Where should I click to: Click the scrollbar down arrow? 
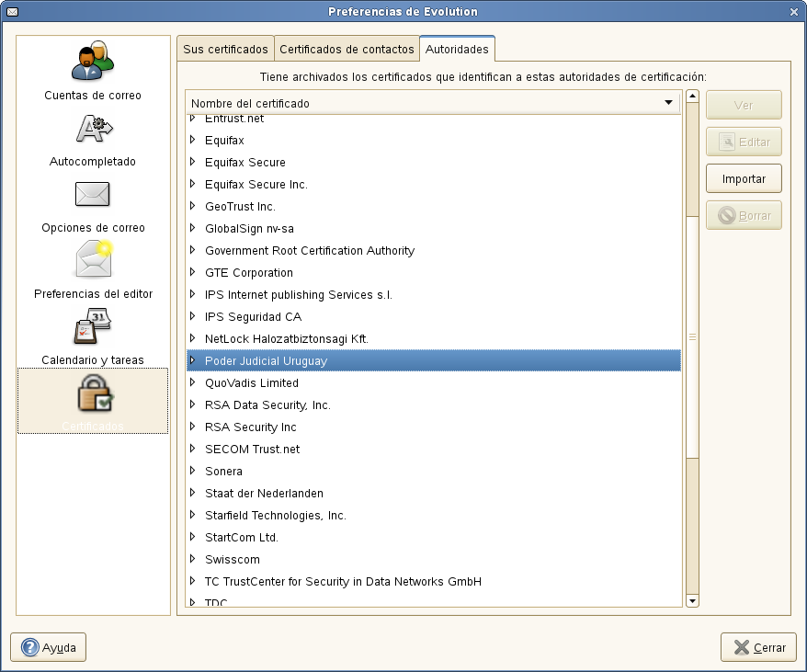[x=692, y=601]
